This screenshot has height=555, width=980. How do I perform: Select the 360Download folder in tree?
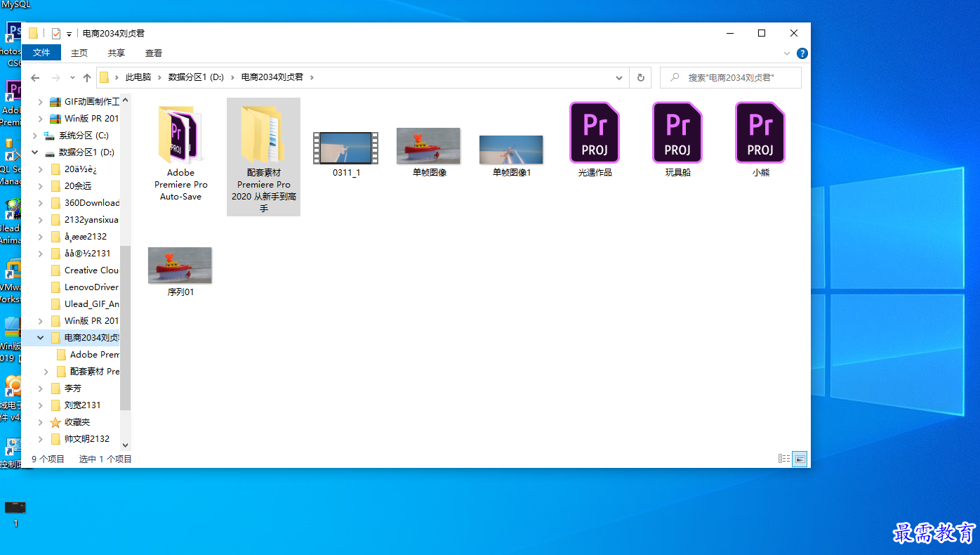pos(85,203)
